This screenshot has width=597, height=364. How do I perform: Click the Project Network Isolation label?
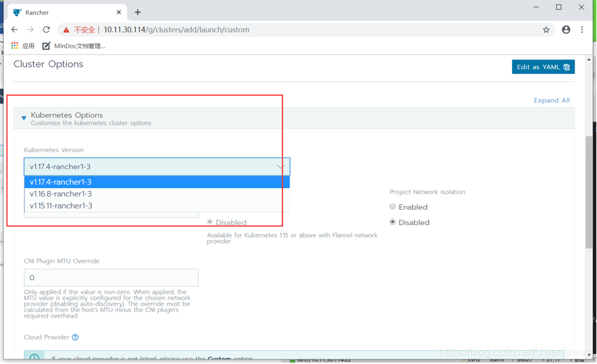click(x=427, y=192)
